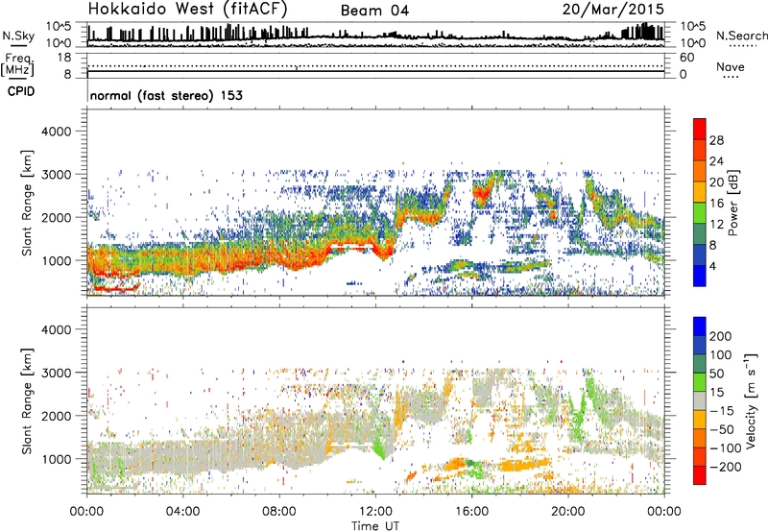
Task: Select the CPID label
Action: coord(21,91)
